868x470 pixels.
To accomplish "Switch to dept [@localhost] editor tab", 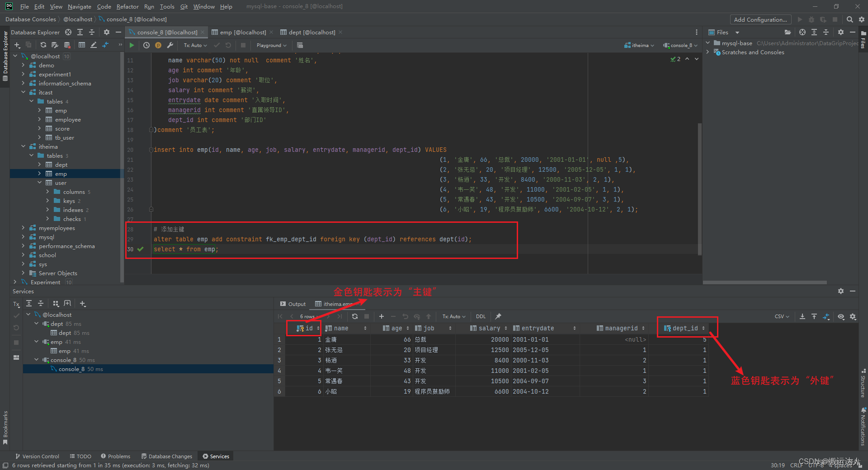I will pos(311,32).
